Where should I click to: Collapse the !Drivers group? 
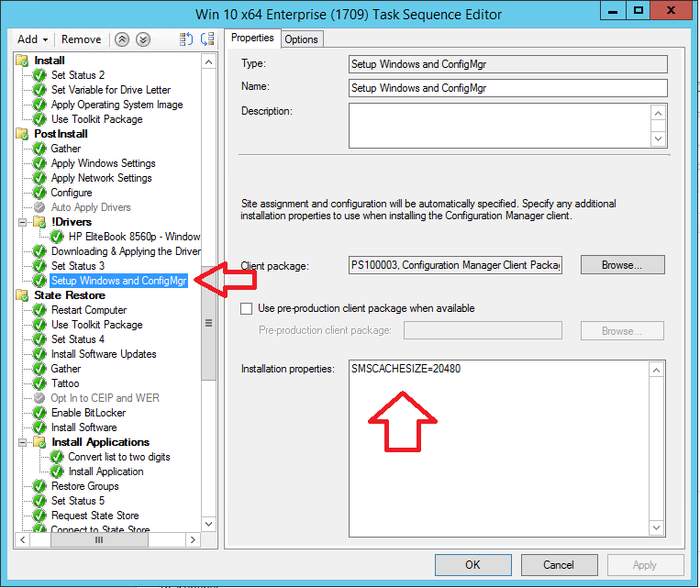23,222
